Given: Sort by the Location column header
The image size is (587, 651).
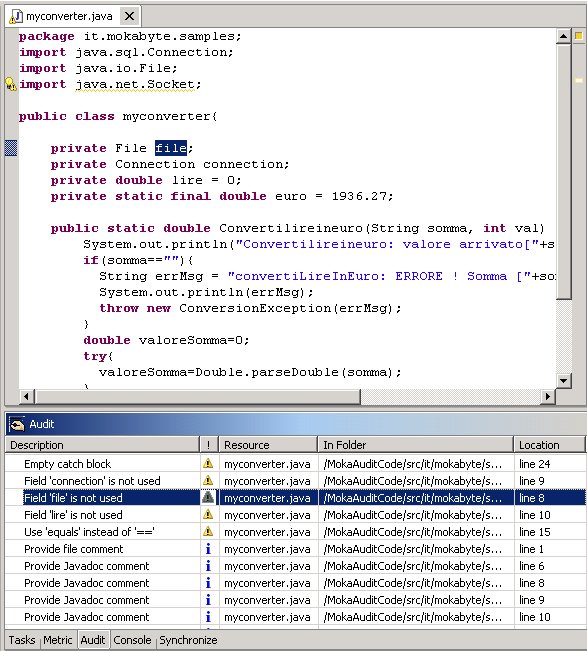Looking at the screenshot, I should [x=549, y=445].
